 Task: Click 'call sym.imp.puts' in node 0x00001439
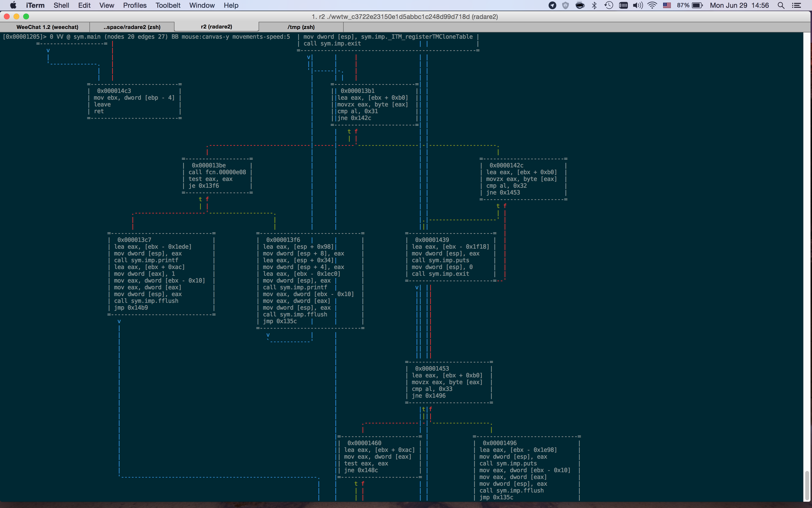(440, 260)
